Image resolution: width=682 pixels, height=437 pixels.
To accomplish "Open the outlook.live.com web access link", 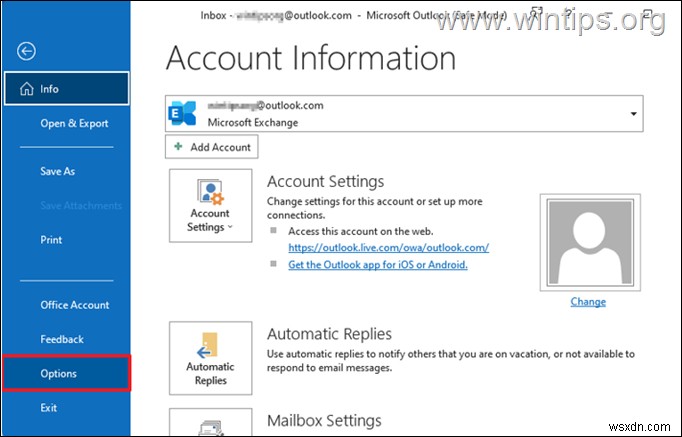I will (x=388, y=248).
